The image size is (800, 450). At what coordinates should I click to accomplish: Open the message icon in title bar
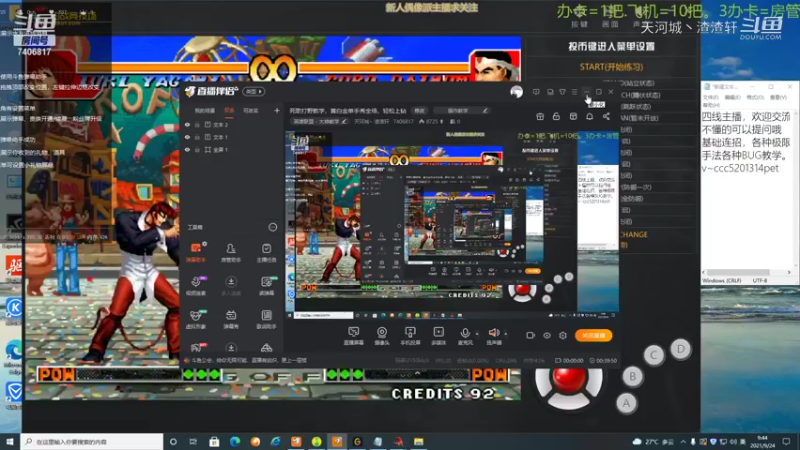pyautogui.click(x=536, y=92)
